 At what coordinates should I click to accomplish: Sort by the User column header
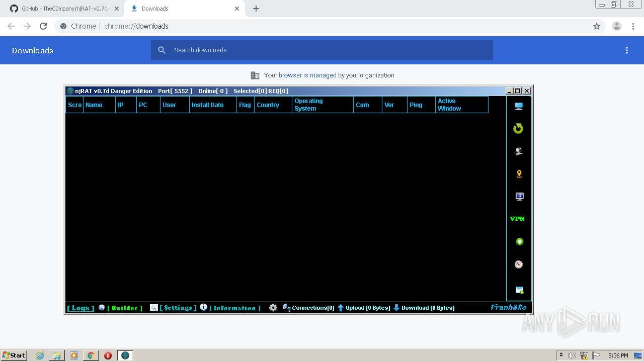click(x=175, y=105)
